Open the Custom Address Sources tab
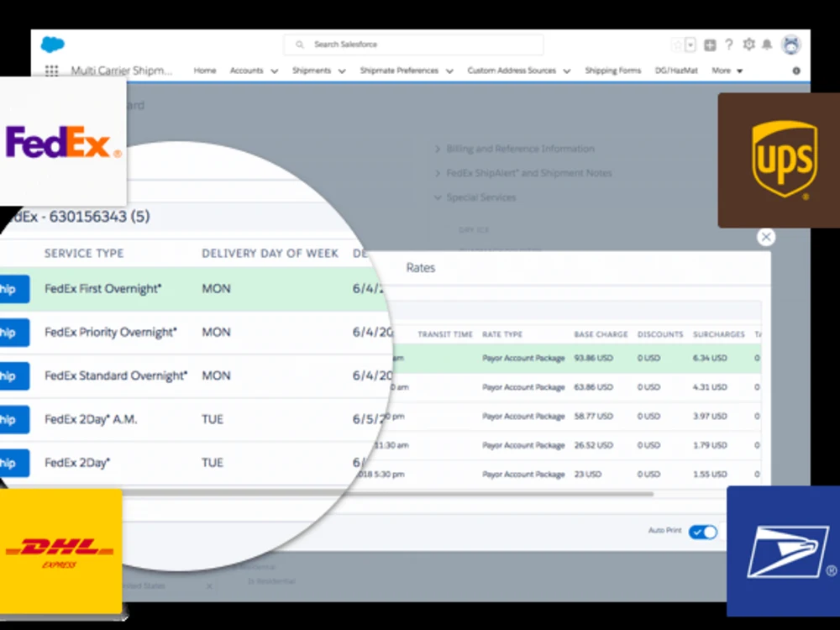The width and height of the screenshot is (840, 630). coord(512,71)
